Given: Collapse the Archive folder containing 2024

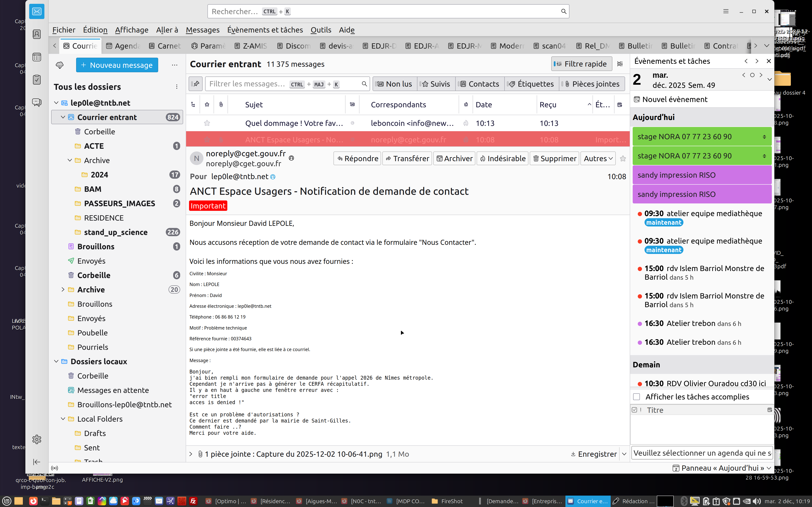Looking at the screenshot, I should click(x=70, y=160).
